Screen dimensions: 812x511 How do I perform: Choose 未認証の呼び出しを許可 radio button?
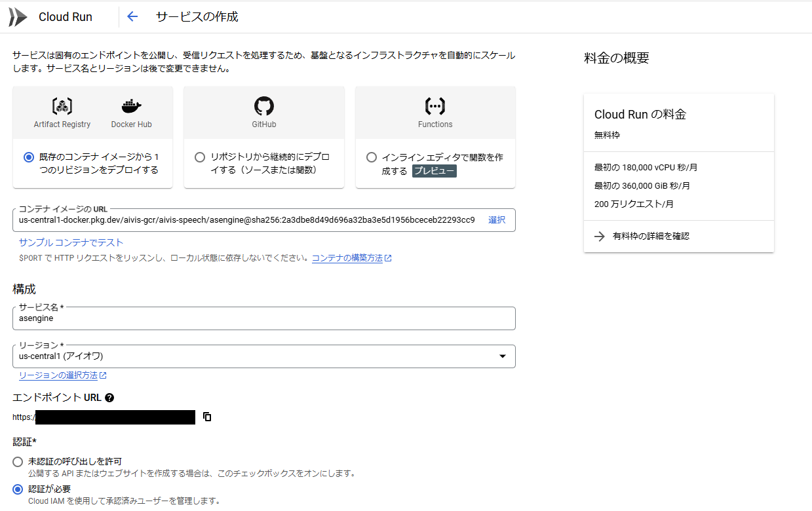[x=18, y=462]
